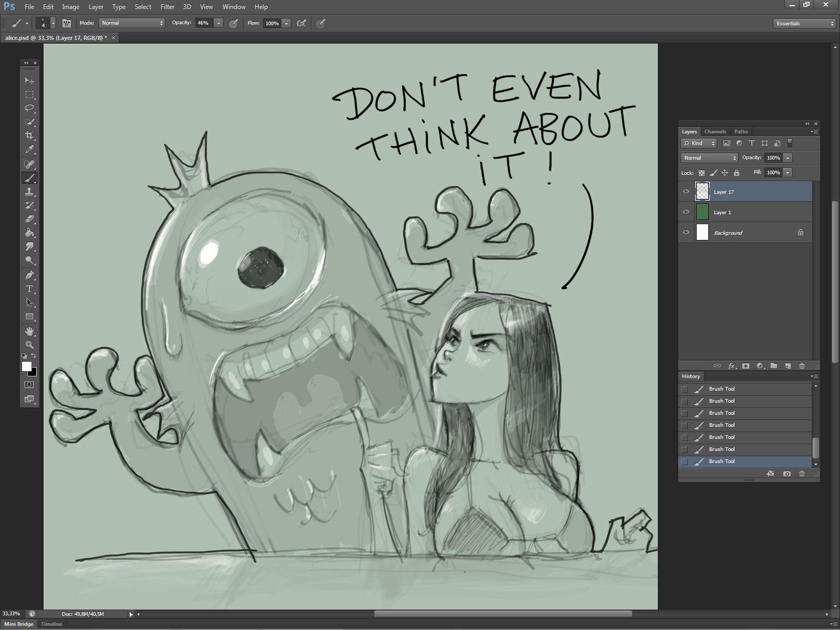Open the Filter menu
Viewport: 840px width, 630px height.
[x=167, y=7]
